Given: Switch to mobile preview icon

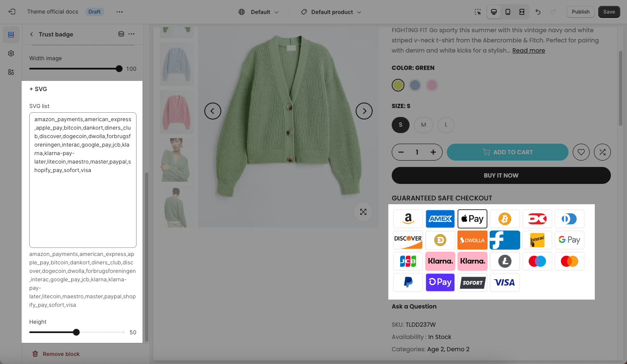Looking at the screenshot, I should [x=508, y=12].
